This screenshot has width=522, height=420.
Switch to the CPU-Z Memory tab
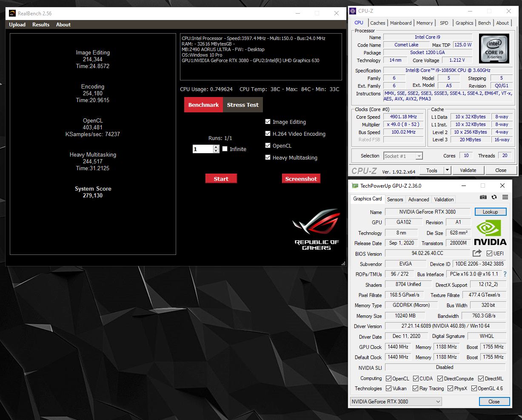click(425, 23)
